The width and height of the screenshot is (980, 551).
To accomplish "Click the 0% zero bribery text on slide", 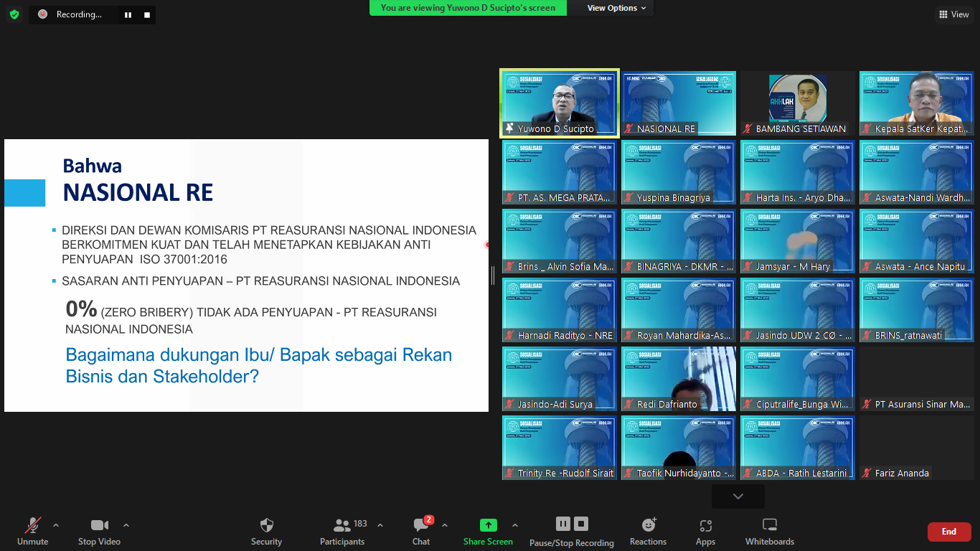I will (251, 316).
